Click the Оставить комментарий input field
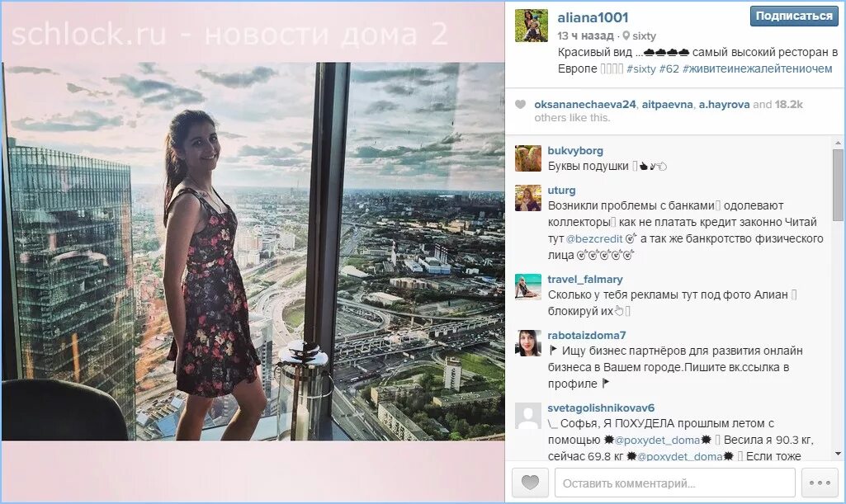This screenshot has height=504, width=846. [675, 482]
